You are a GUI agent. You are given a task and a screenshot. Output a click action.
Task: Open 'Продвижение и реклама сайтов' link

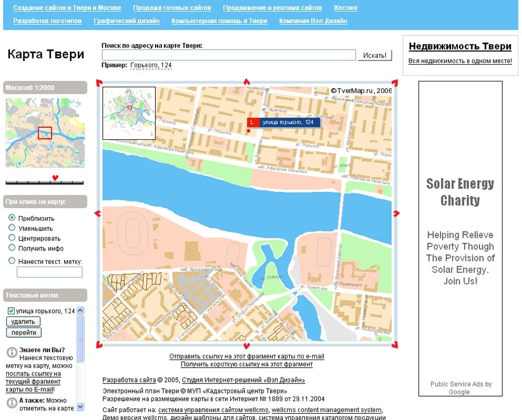[272, 8]
